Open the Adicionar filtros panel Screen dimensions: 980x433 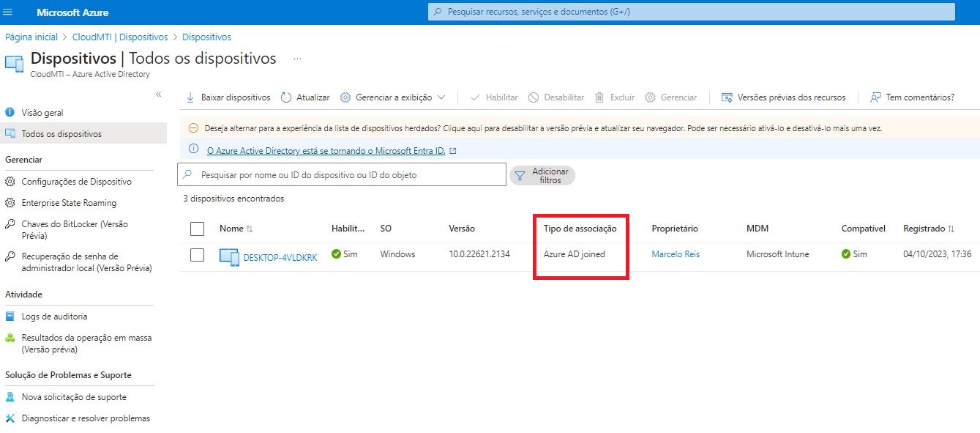pyautogui.click(x=542, y=175)
